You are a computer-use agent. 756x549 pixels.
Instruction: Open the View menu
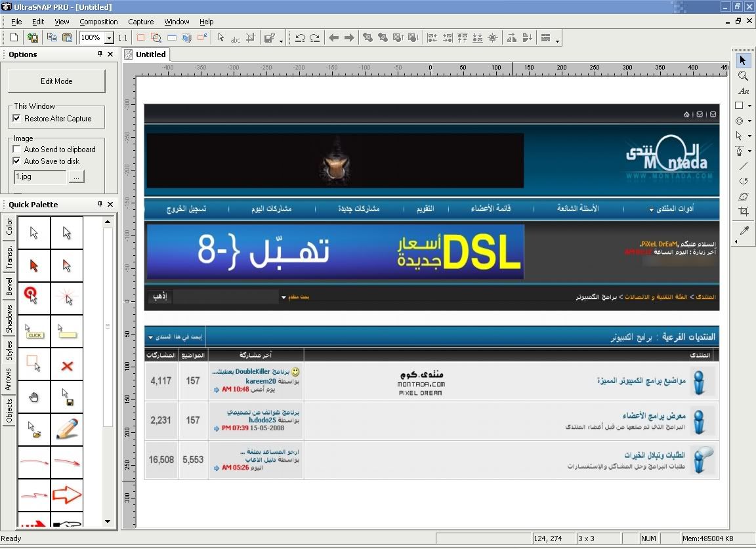(62, 22)
